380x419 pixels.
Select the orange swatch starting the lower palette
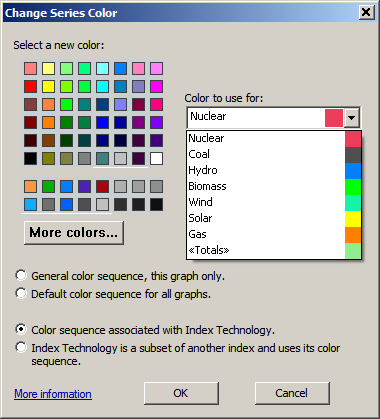click(30, 186)
